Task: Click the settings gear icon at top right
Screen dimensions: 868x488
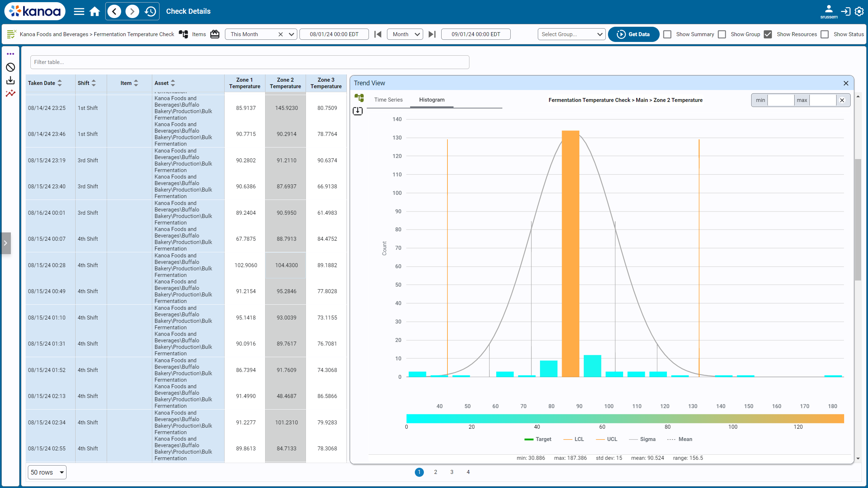Action: tap(859, 12)
